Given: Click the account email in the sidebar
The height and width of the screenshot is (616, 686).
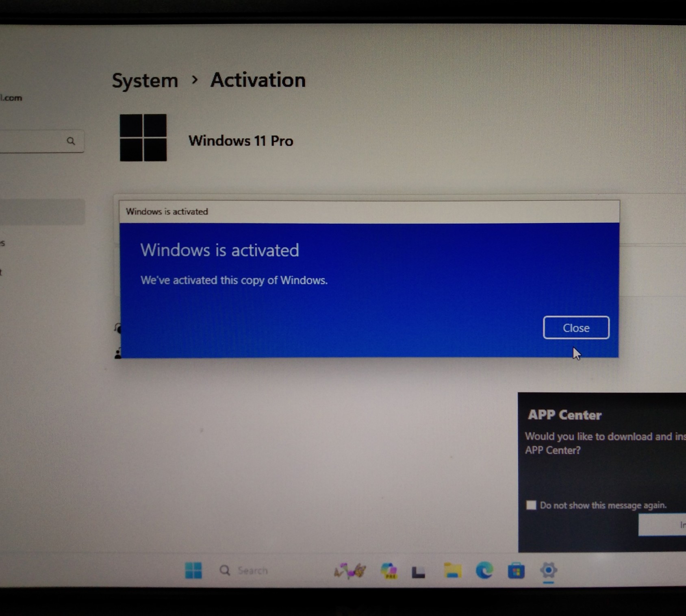Looking at the screenshot, I should coord(11,98).
